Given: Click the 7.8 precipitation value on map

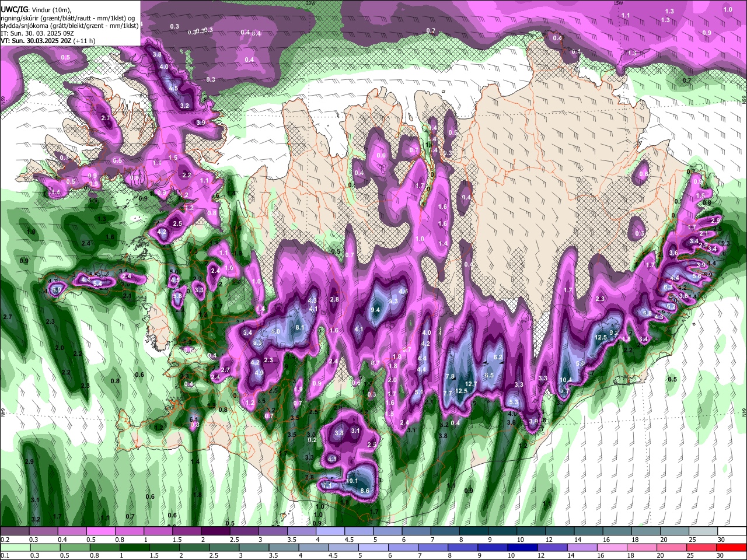Looking at the screenshot, I should pyautogui.click(x=449, y=377).
